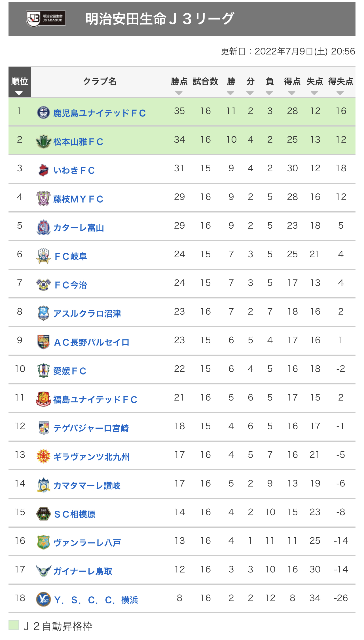This screenshot has width=364, height=640.
Task: Click the FC今治 club emblem
Action: tap(43, 285)
